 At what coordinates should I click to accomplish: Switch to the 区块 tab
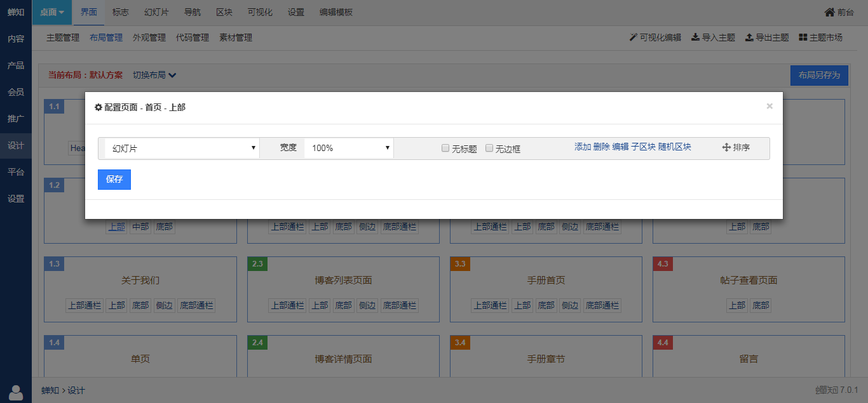(224, 12)
